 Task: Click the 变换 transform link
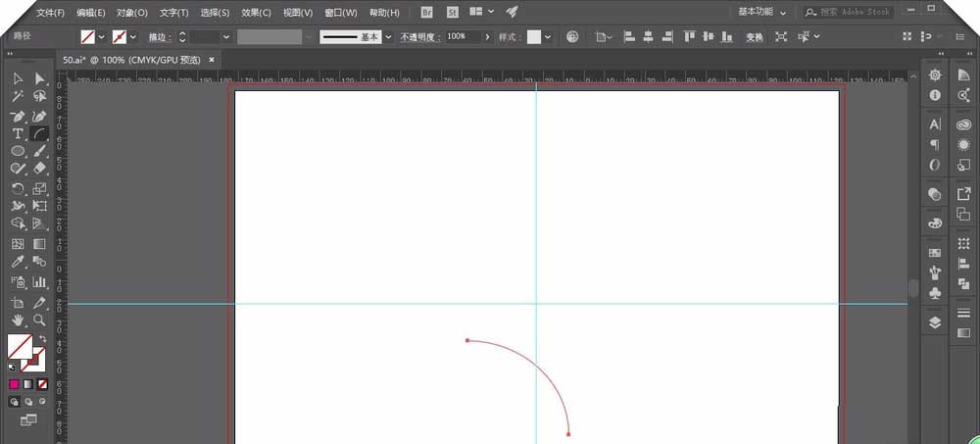click(755, 37)
